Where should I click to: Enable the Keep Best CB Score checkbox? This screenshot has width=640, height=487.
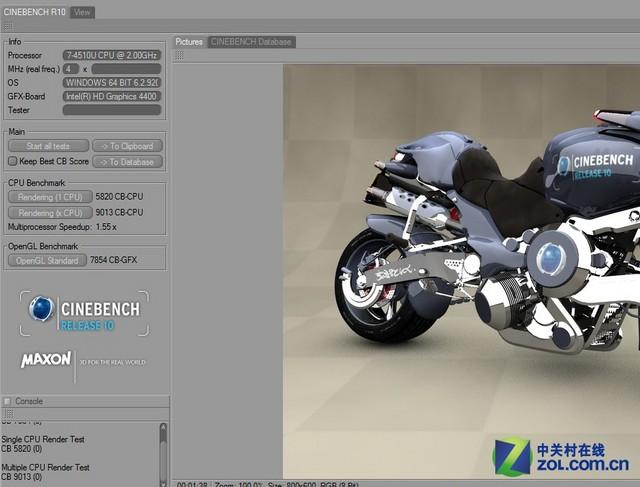click(13, 161)
